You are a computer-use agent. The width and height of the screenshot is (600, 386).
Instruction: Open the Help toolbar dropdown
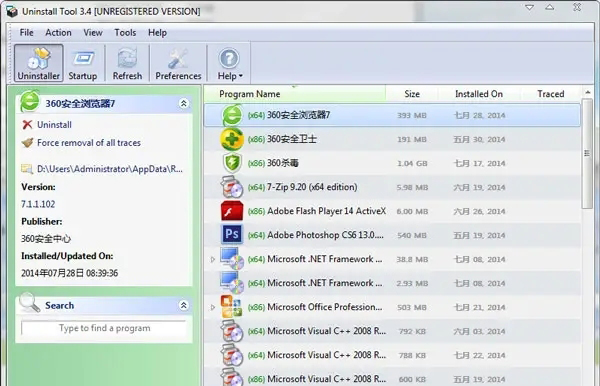point(230,63)
